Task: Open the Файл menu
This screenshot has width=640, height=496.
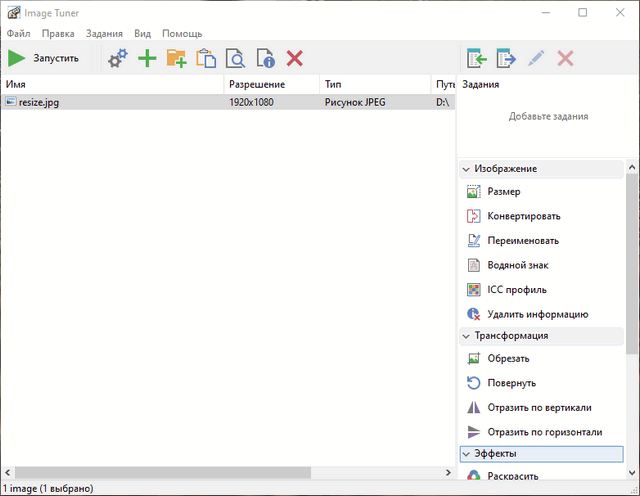Action: [18, 33]
